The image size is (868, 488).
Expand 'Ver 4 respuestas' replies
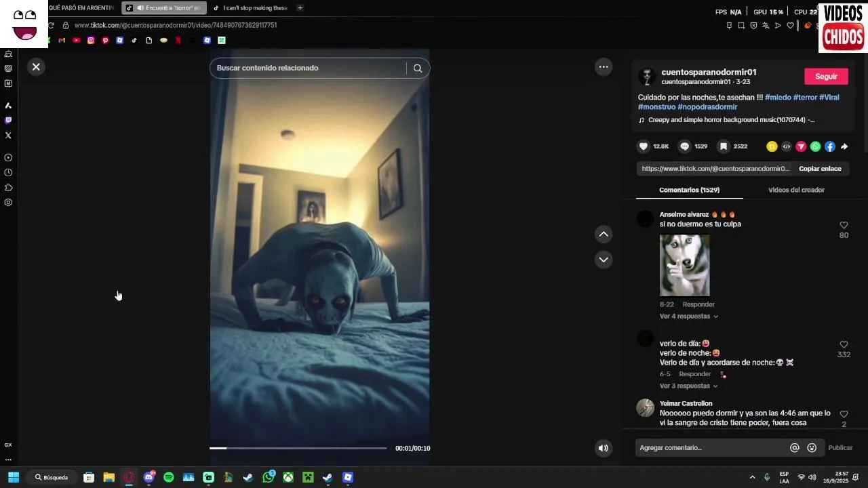pyautogui.click(x=688, y=317)
